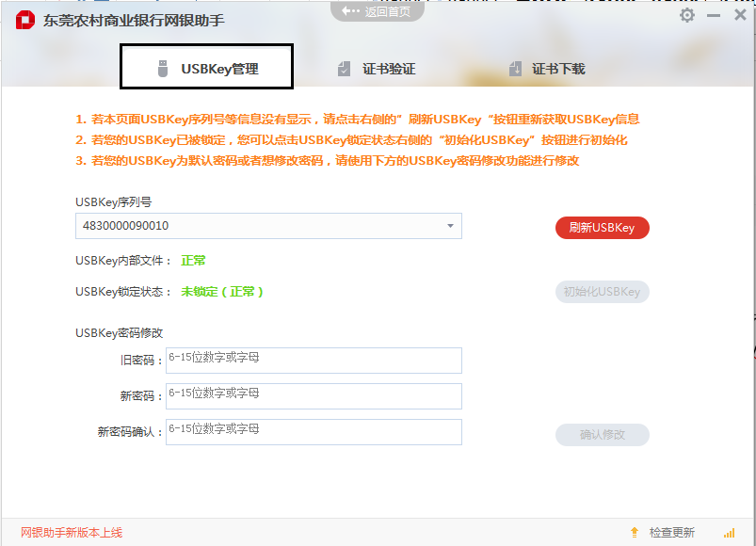Image resolution: width=756 pixels, height=546 pixels.
Task: Click the 检查更新 link
Action: click(671, 533)
